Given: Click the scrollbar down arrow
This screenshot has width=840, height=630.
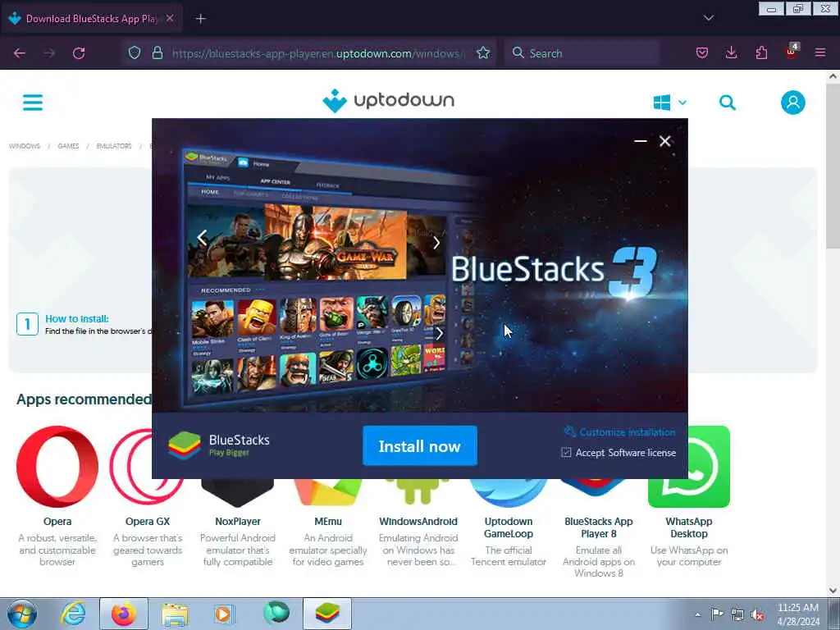Looking at the screenshot, I should tap(833, 590).
